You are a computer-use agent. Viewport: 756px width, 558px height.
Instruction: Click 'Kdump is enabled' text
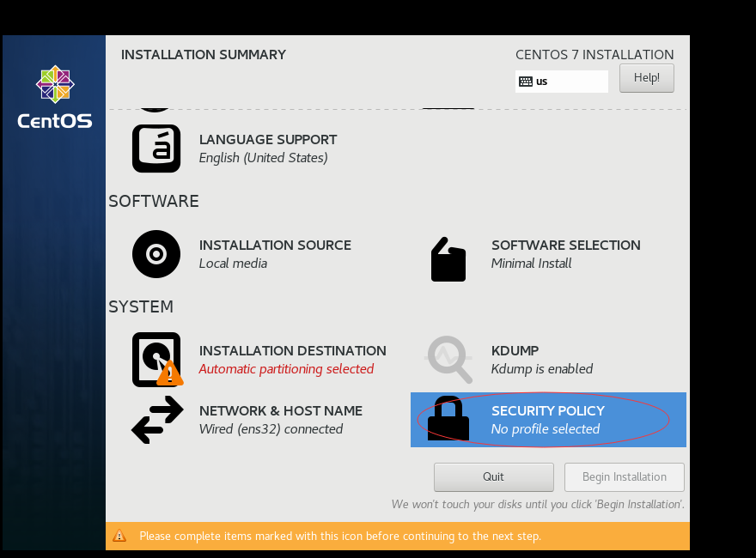pyautogui.click(x=542, y=369)
